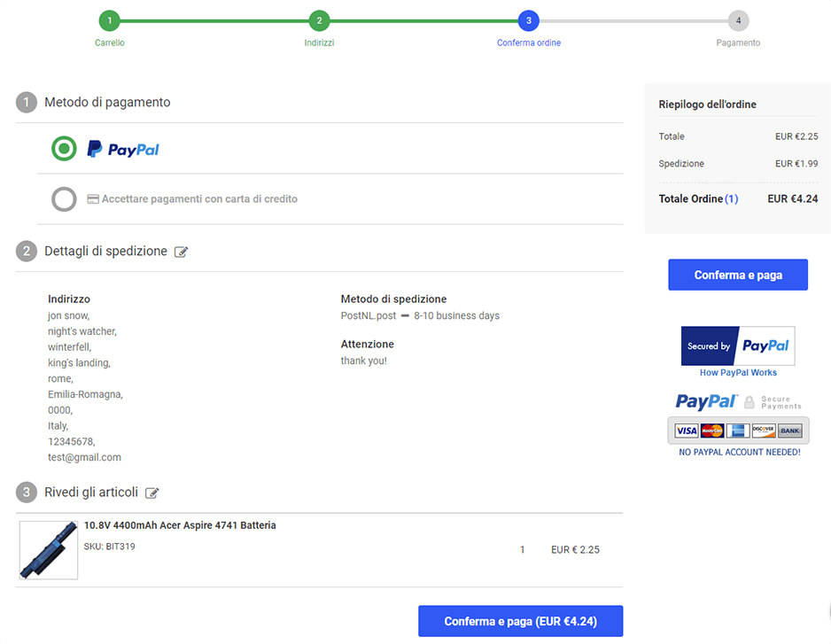Click step 3 Conferma ordine circle
This screenshot has height=644, width=831.
click(529, 21)
